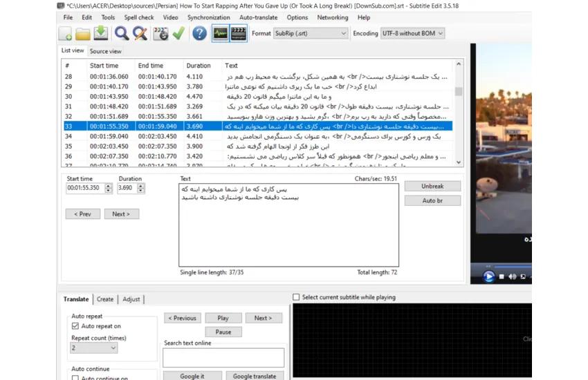Open Find with the magnifier icon
The width and height of the screenshot is (588, 380).
[122, 33]
